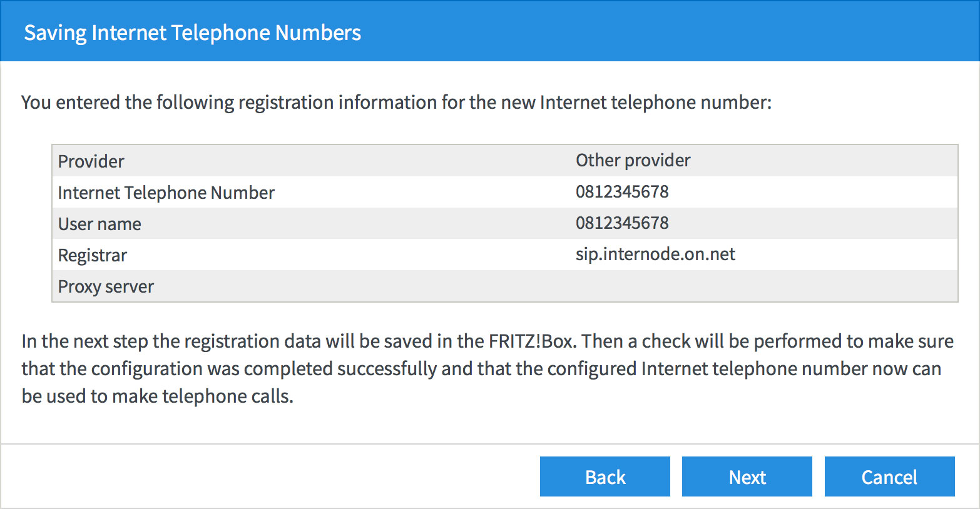
Task: Click the Back button to return
Action: point(604,476)
